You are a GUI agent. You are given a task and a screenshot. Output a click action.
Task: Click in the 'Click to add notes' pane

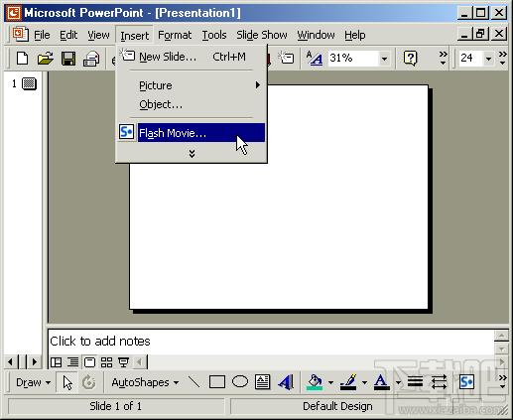(x=271, y=342)
